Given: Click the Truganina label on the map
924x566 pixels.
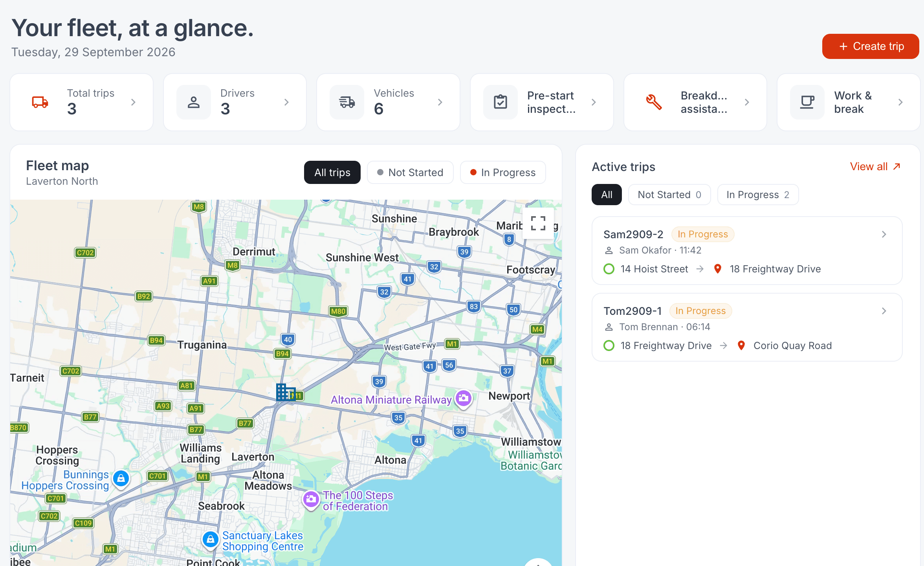Looking at the screenshot, I should 202,345.
